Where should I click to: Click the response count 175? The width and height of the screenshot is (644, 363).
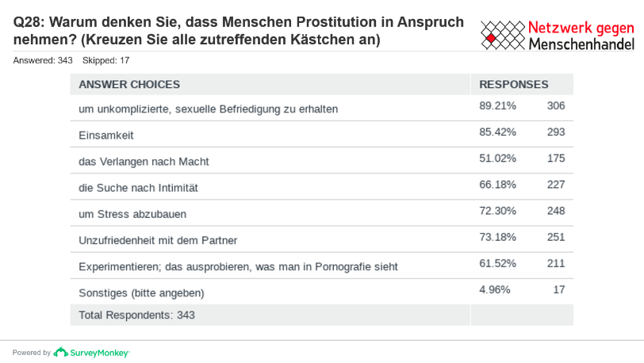555,159
